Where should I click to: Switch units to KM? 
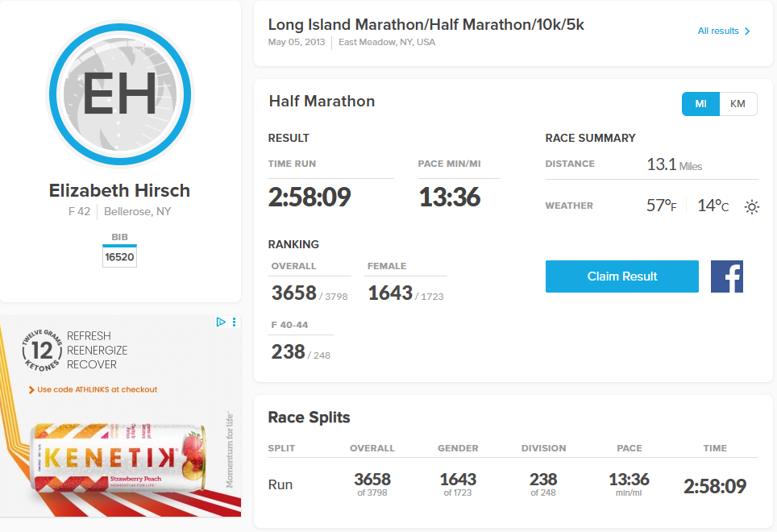coord(738,104)
